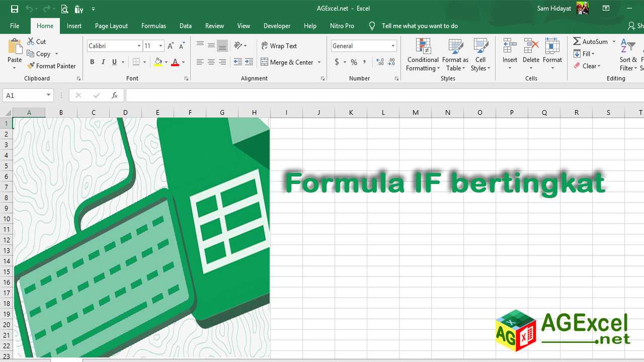Top align cell contents
The width and height of the screenshot is (644, 362).
pos(200,45)
